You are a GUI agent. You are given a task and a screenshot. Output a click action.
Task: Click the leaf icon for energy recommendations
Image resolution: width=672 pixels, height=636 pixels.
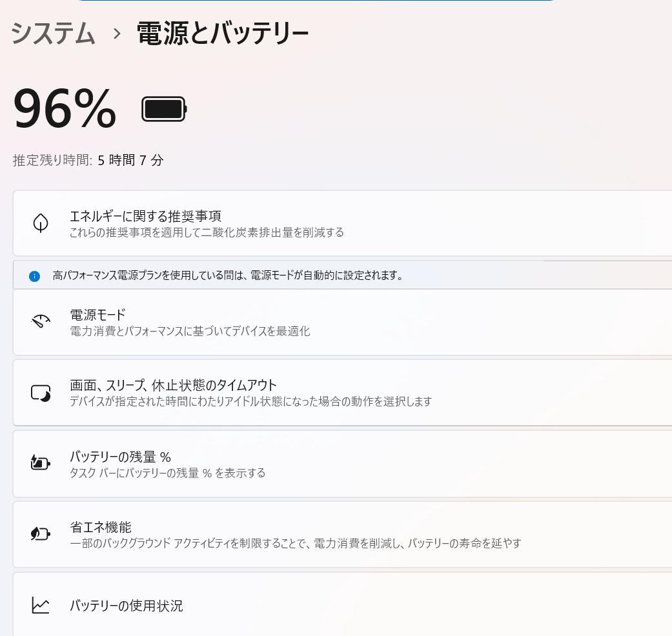pos(41,223)
